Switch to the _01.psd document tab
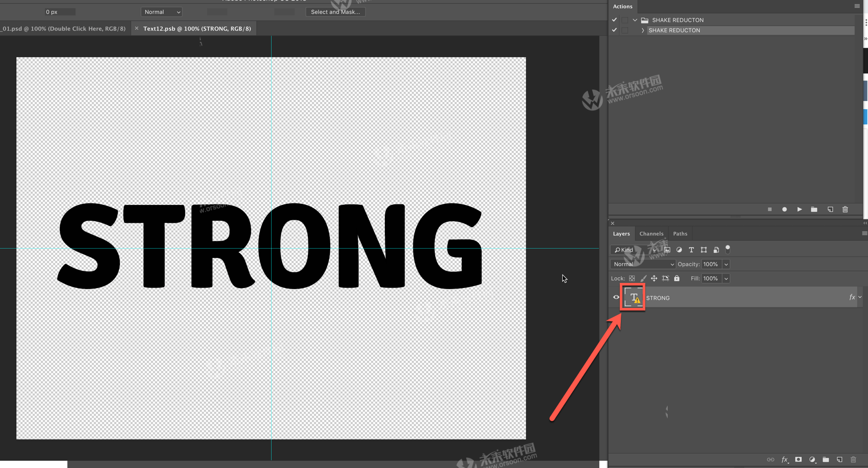This screenshot has height=468, width=868. 63,29
